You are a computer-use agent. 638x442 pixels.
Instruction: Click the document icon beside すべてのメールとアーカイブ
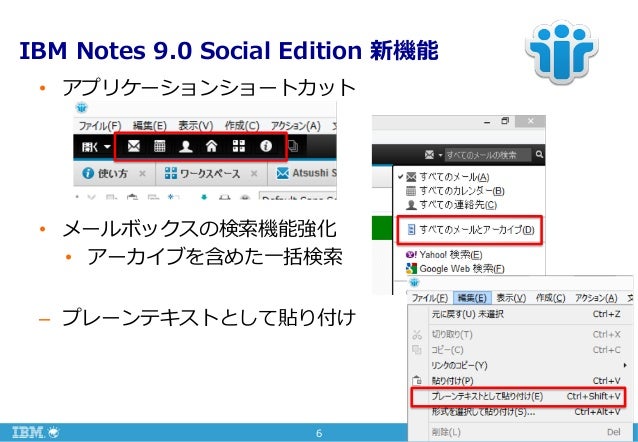(411, 230)
